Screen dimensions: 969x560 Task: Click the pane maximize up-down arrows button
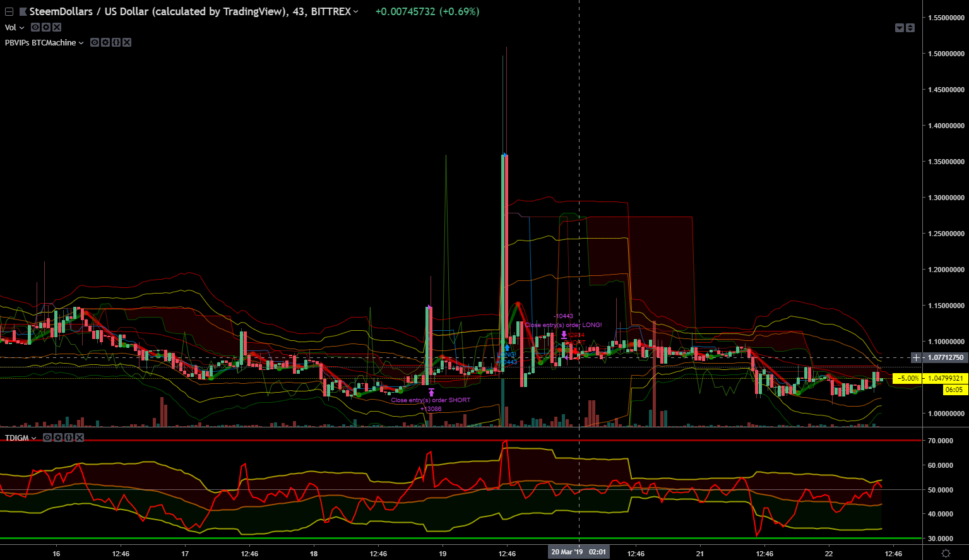[910, 28]
